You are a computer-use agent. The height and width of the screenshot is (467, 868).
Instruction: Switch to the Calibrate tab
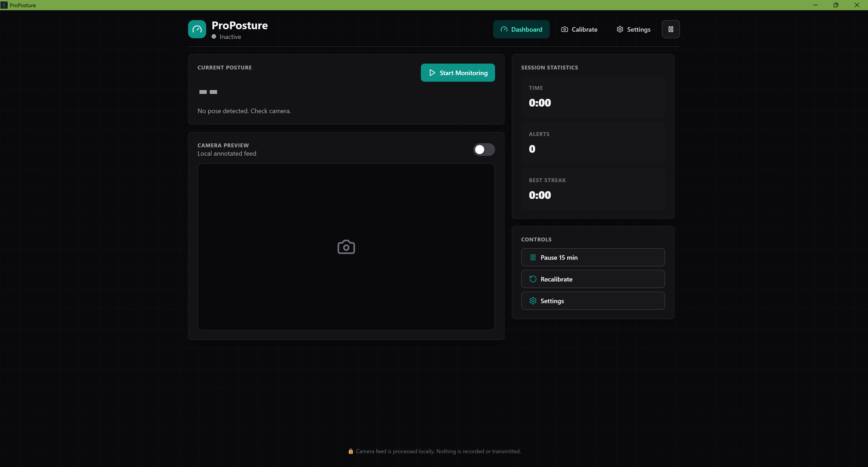579,29
